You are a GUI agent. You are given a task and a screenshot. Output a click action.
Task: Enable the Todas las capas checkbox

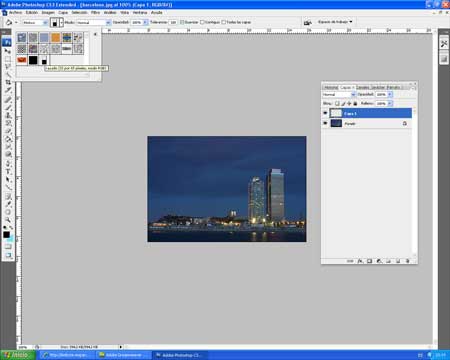click(224, 22)
